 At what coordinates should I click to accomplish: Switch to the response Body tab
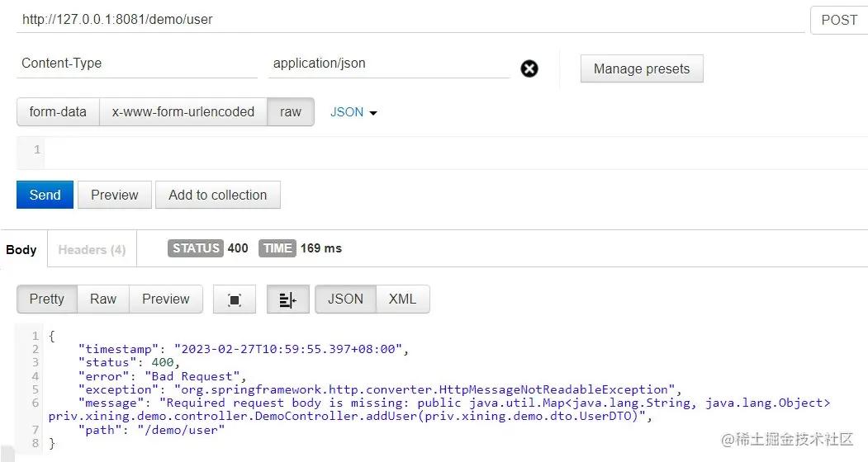21,249
